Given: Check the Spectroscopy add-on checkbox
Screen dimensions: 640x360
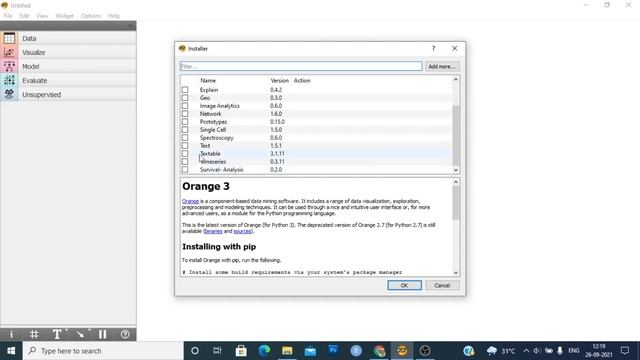Looking at the screenshot, I should (x=185, y=138).
